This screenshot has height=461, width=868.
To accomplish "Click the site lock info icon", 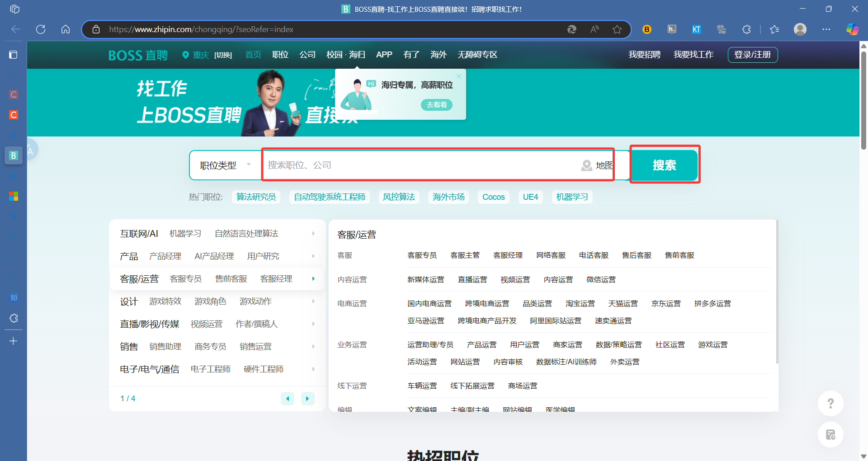I will pos(96,29).
